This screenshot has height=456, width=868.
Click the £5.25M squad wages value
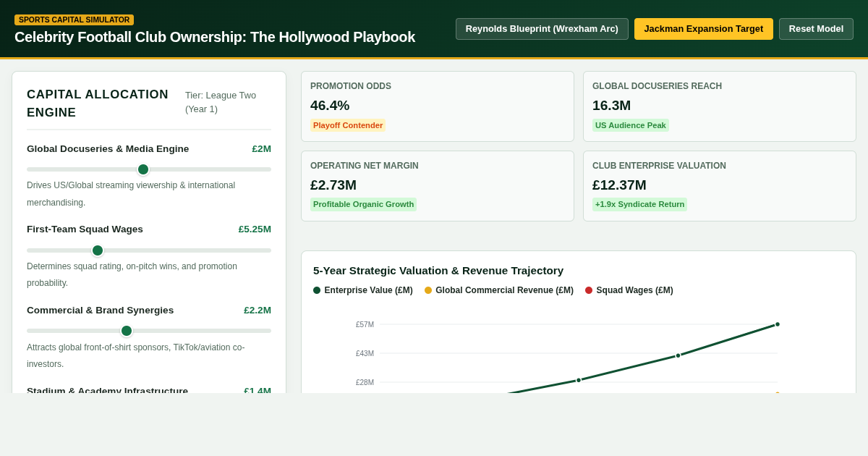pyautogui.click(x=255, y=229)
